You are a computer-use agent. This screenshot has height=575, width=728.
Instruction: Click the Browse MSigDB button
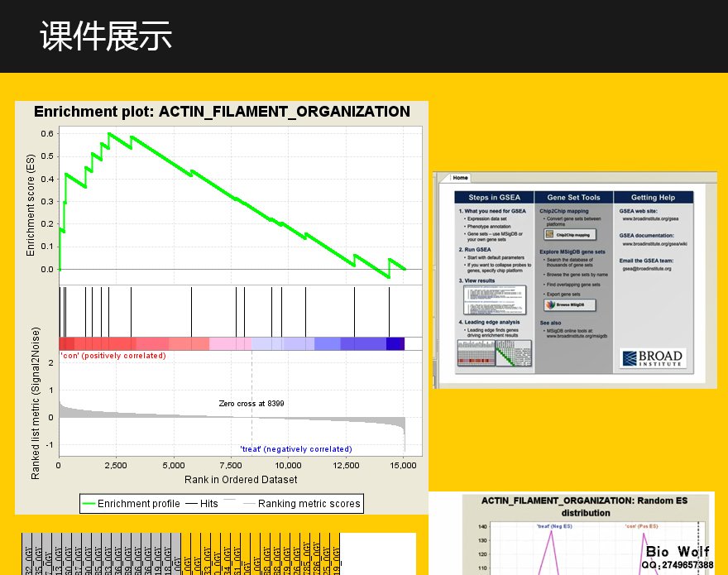pos(570,304)
